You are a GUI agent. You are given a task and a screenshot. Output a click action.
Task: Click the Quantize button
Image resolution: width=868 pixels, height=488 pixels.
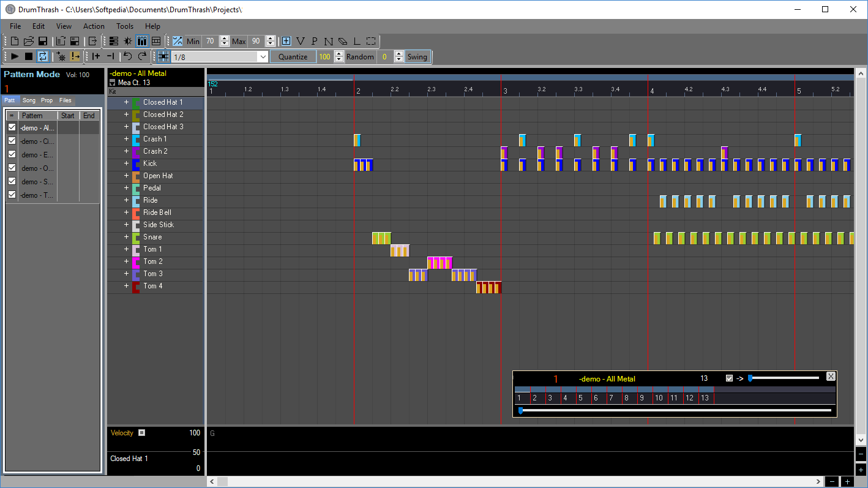pos(293,57)
